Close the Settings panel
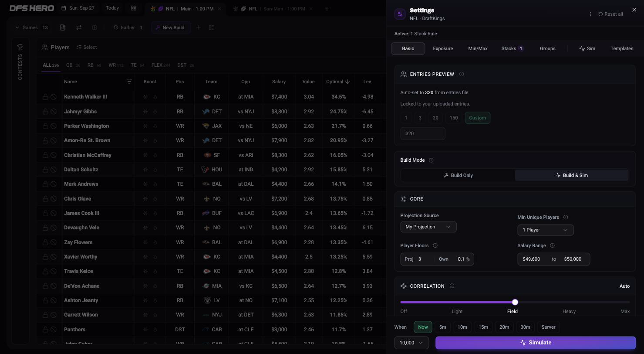The height and width of the screenshot is (354, 644). pos(634,10)
